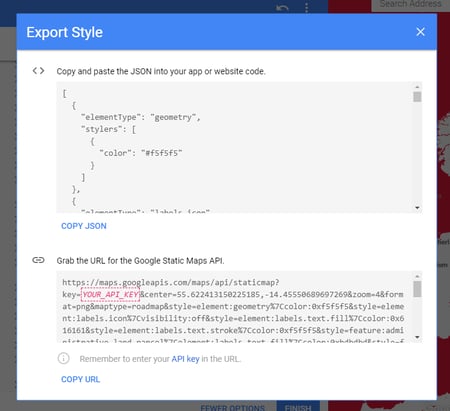The image size is (450, 411).
Task: Open the API key link
Action: click(x=185, y=359)
